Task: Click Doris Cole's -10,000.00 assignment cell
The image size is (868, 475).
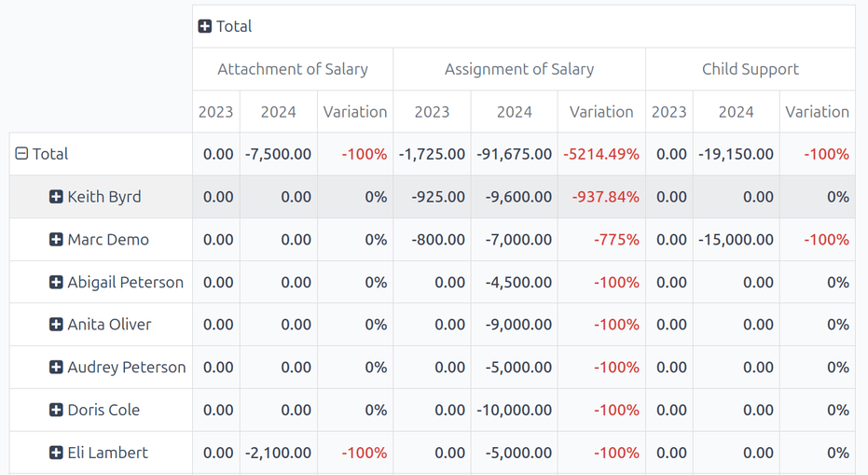Action: click(x=514, y=410)
